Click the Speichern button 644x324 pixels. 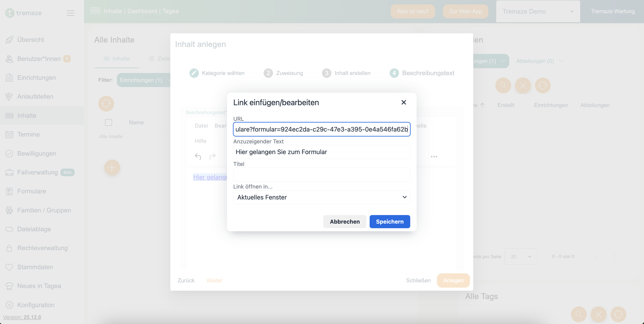coord(390,221)
